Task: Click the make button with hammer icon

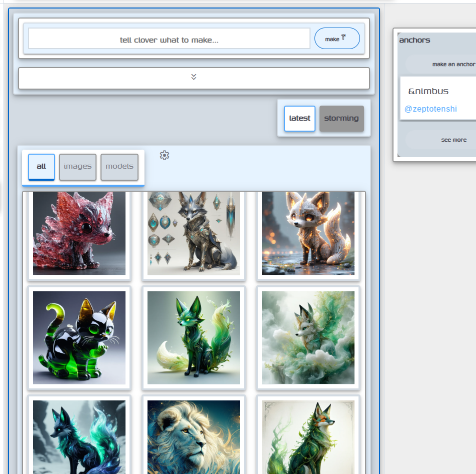Action: (x=337, y=39)
